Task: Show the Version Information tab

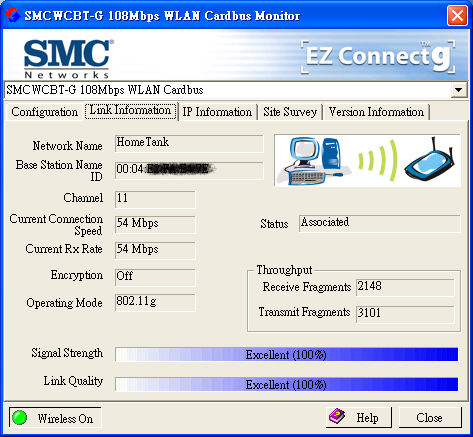Action: [x=376, y=112]
